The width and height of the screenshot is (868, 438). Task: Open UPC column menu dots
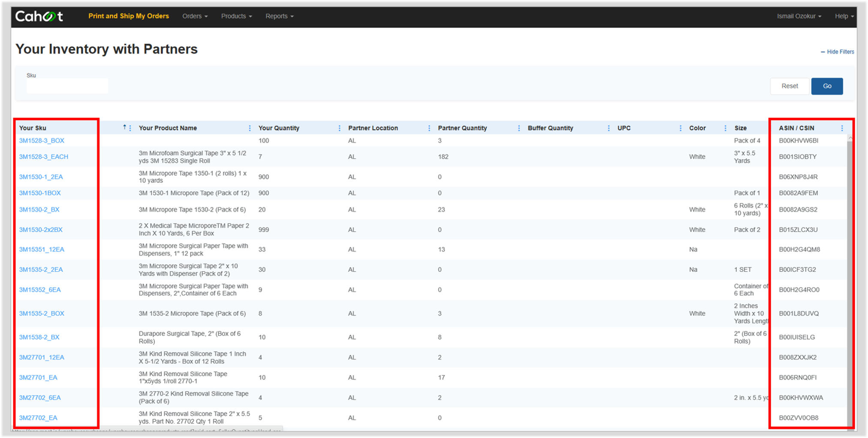coord(680,128)
